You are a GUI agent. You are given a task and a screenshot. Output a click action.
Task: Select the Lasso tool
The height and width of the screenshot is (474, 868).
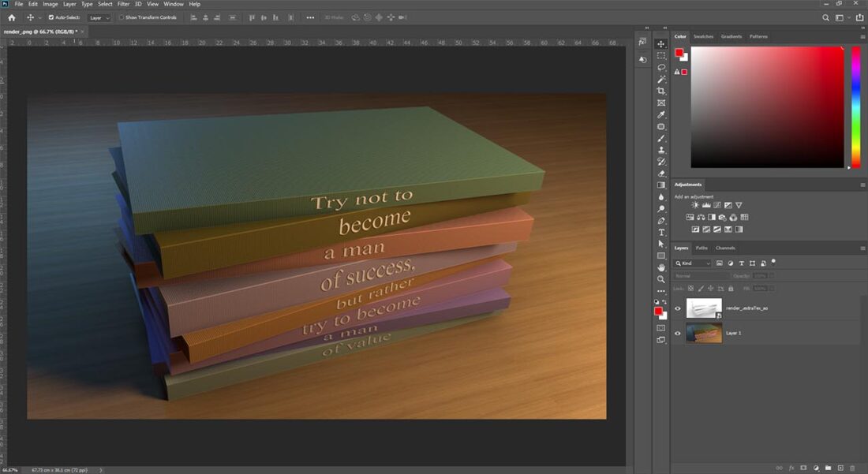point(661,69)
